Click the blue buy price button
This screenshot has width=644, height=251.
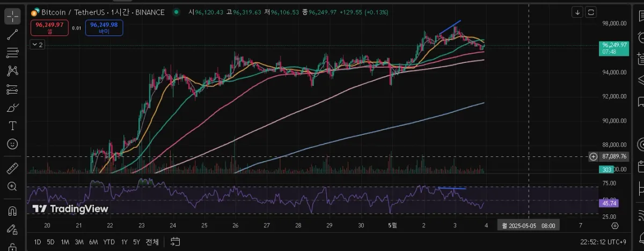point(104,27)
